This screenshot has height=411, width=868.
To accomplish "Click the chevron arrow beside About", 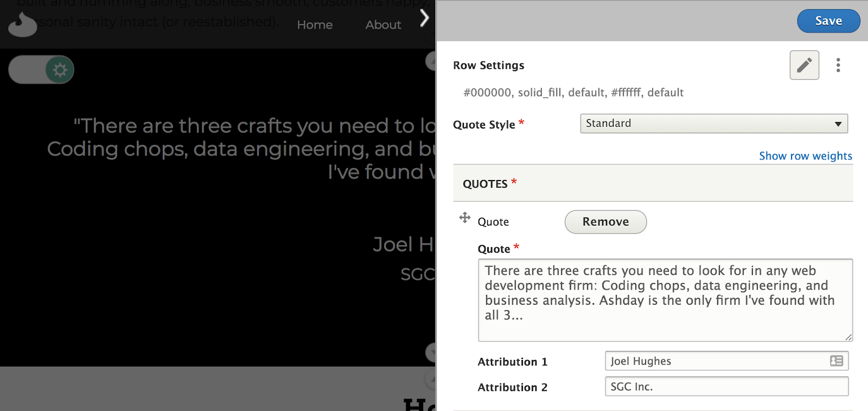I will (424, 18).
